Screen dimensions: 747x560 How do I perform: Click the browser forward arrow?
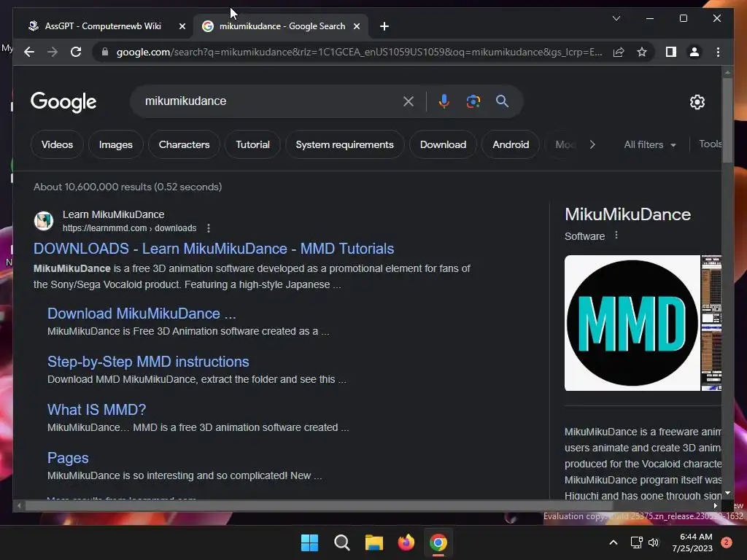[53, 52]
